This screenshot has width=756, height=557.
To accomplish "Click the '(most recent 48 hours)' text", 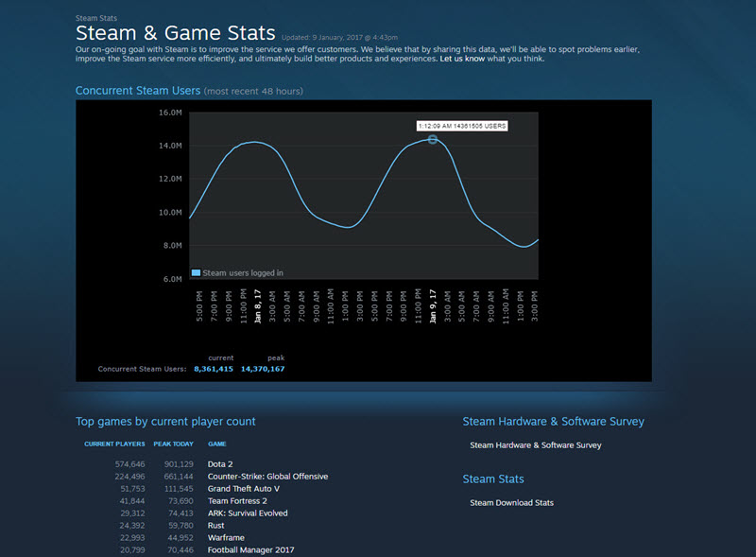I will point(253,91).
